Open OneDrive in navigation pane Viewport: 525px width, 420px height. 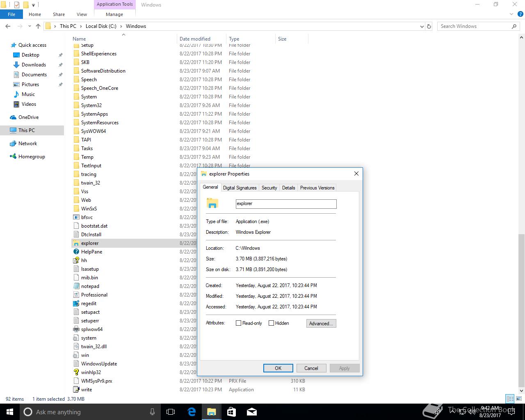[x=28, y=117]
